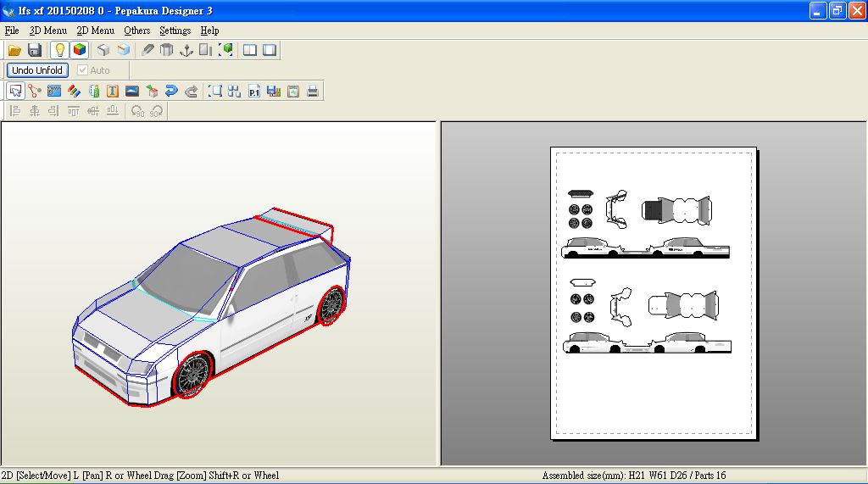Switch to the split two-pane window layout

point(250,50)
